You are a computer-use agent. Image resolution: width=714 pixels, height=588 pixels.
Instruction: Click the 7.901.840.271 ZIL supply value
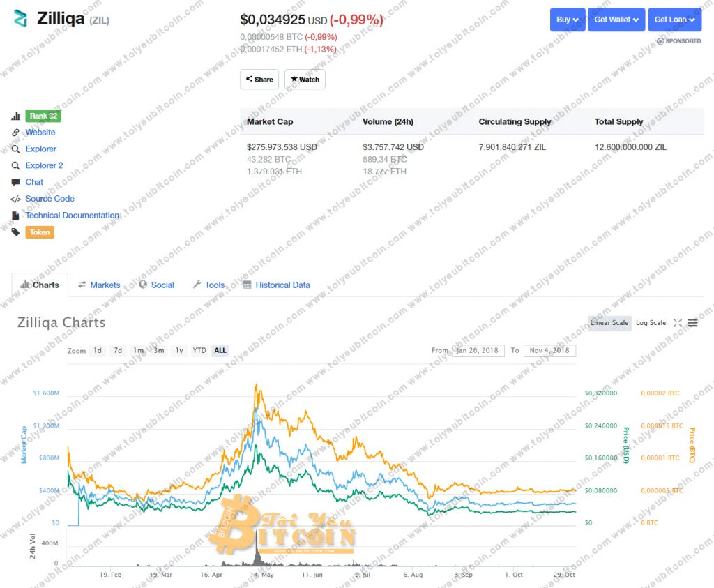512,147
